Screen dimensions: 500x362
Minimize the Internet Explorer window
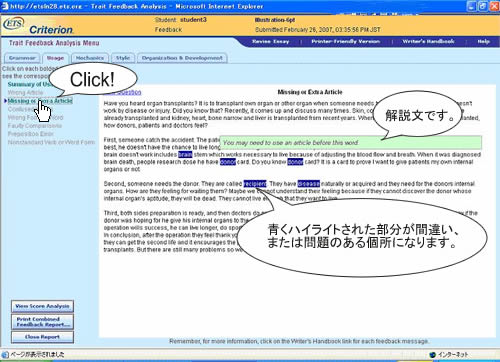[472, 6]
